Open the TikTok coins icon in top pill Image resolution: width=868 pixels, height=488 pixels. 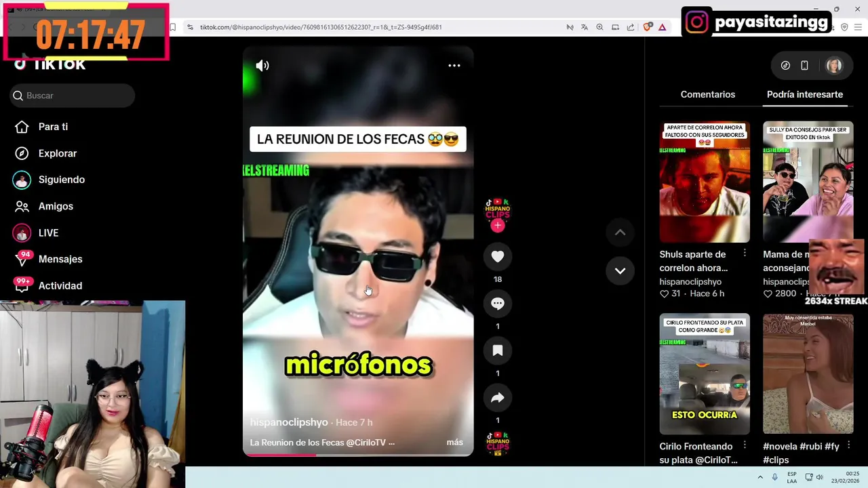pyautogui.click(x=785, y=66)
